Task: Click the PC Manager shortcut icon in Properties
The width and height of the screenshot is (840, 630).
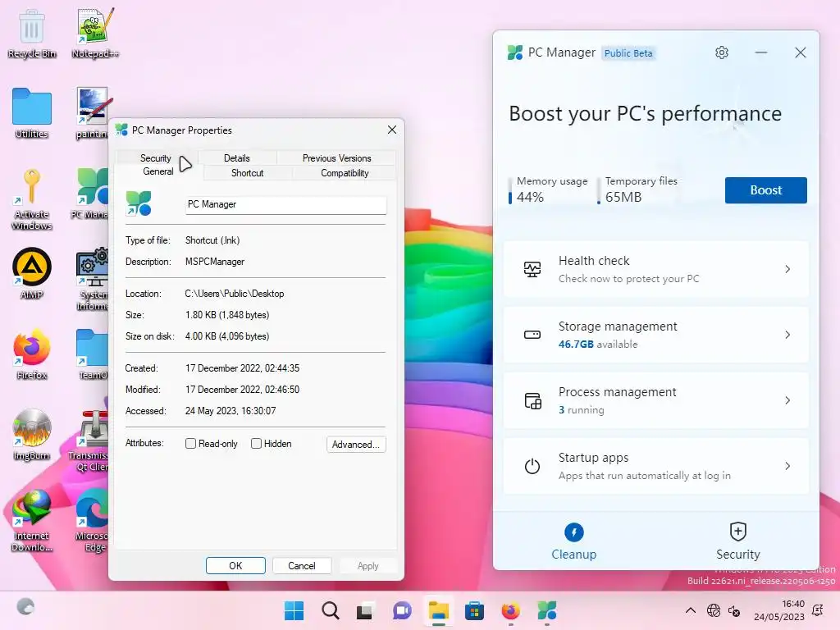Action: coord(138,204)
